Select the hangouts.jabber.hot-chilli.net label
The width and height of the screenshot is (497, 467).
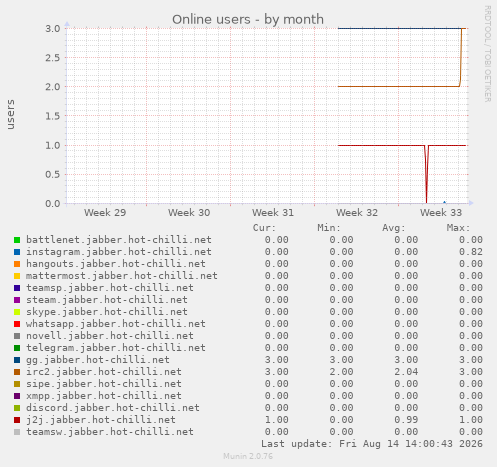click(x=116, y=264)
